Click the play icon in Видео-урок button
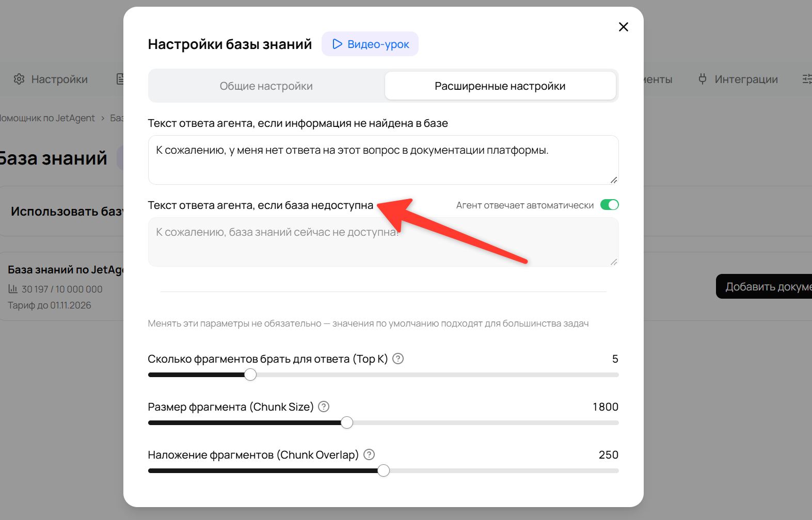 click(337, 44)
